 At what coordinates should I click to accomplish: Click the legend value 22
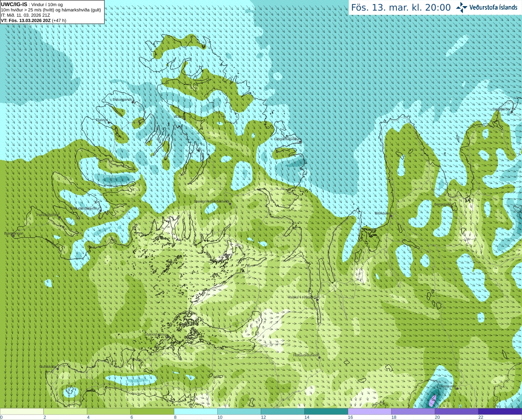click(x=481, y=417)
